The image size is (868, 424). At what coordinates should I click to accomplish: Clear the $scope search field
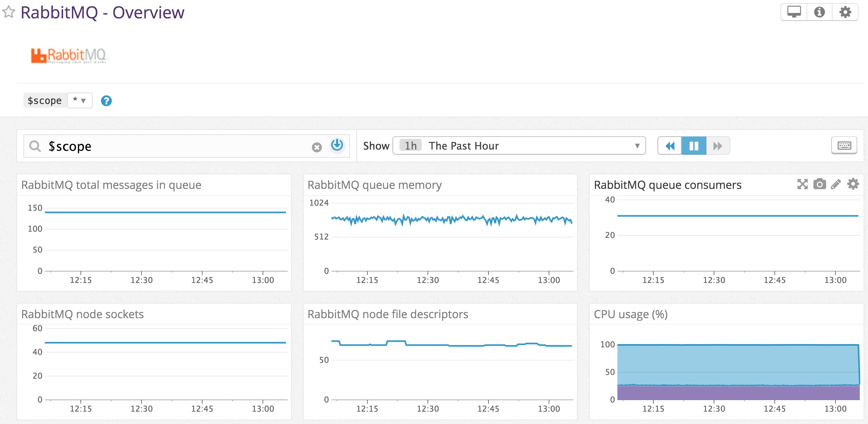point(316,147)
